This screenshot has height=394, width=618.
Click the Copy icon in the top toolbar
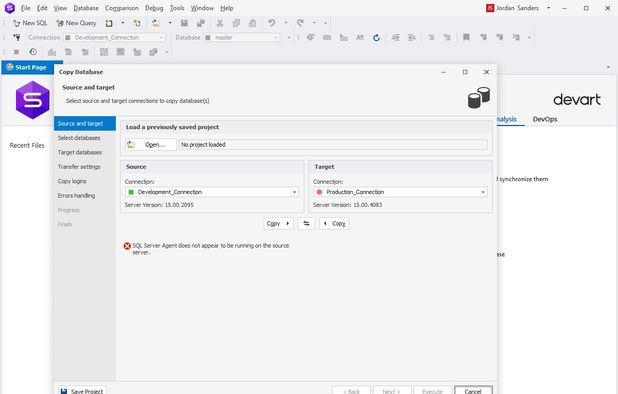pyautogui.click(x=236, y=23)
